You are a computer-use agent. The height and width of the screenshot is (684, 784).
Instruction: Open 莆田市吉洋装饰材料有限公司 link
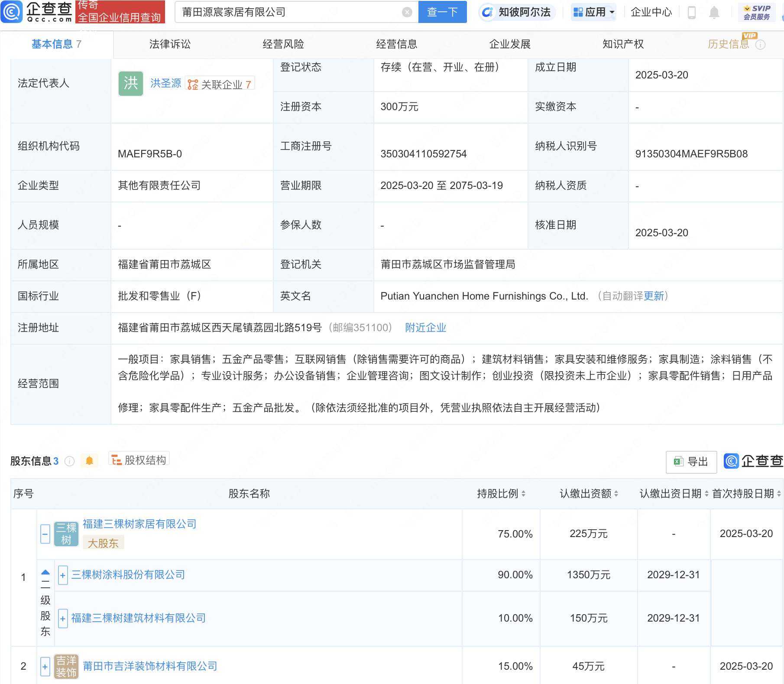[x=150, y=666]
